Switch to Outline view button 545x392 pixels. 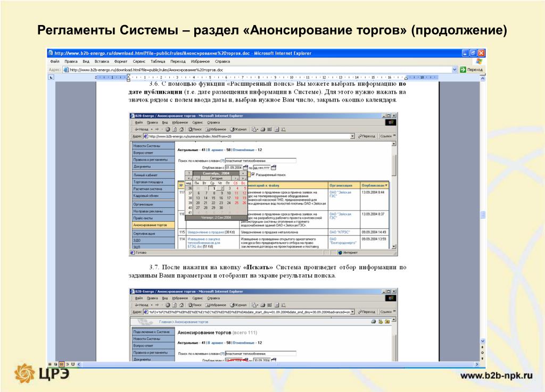click(67, 364)
